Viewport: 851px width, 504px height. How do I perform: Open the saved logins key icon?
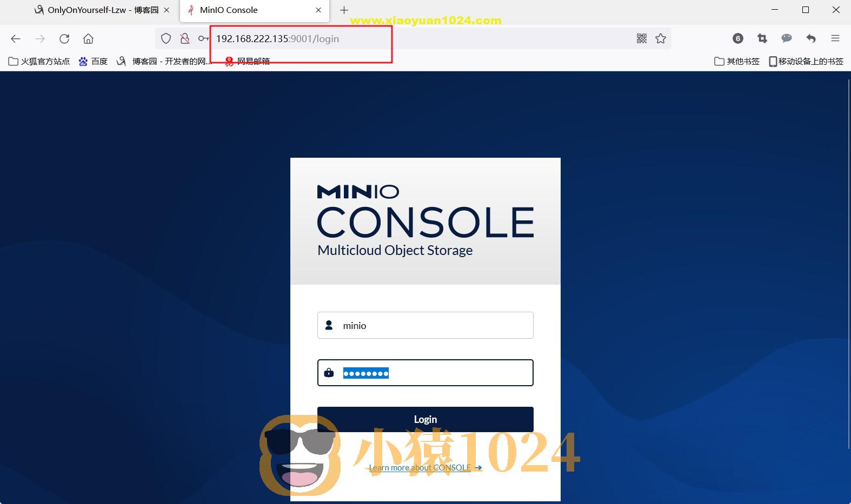pyautogui.click(x=203, y=38)
